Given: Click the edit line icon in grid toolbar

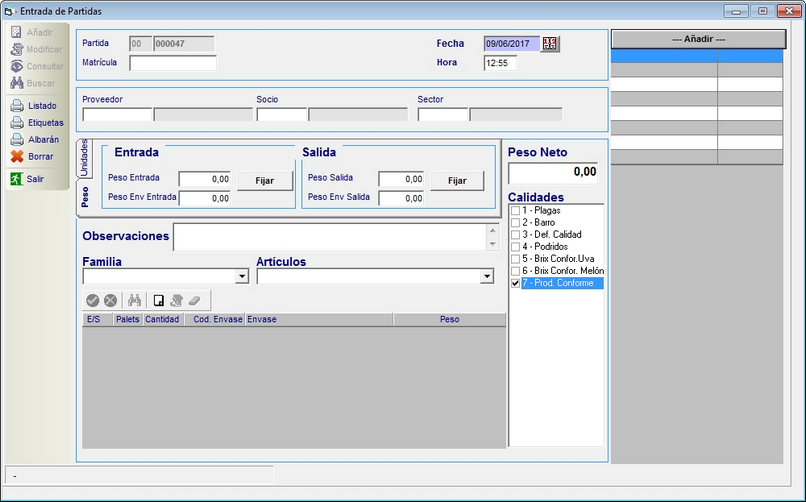Looking at the screenshot, I should coord(176,300).
